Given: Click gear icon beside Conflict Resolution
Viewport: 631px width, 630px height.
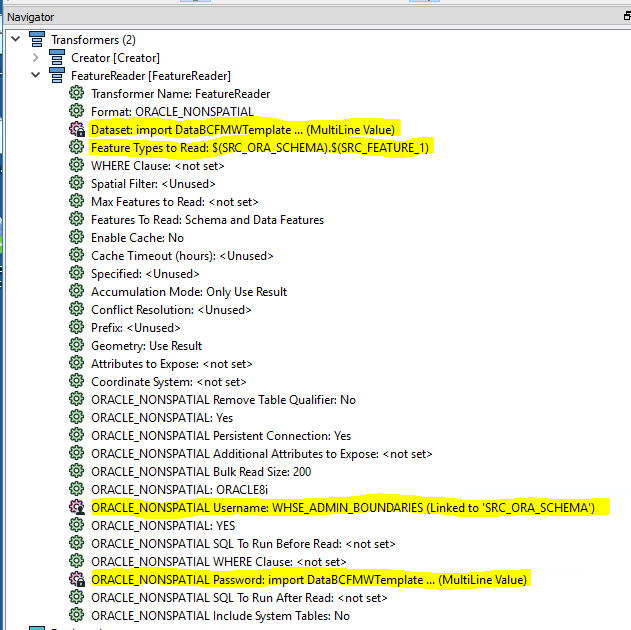Looking at the screenshot, I should (x=76, y=309).
